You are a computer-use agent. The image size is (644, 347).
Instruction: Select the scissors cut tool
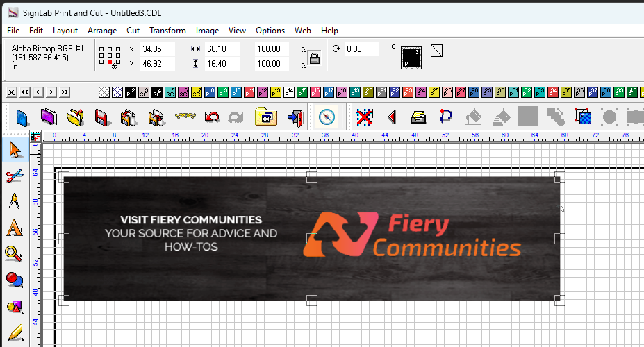(13, 176)
